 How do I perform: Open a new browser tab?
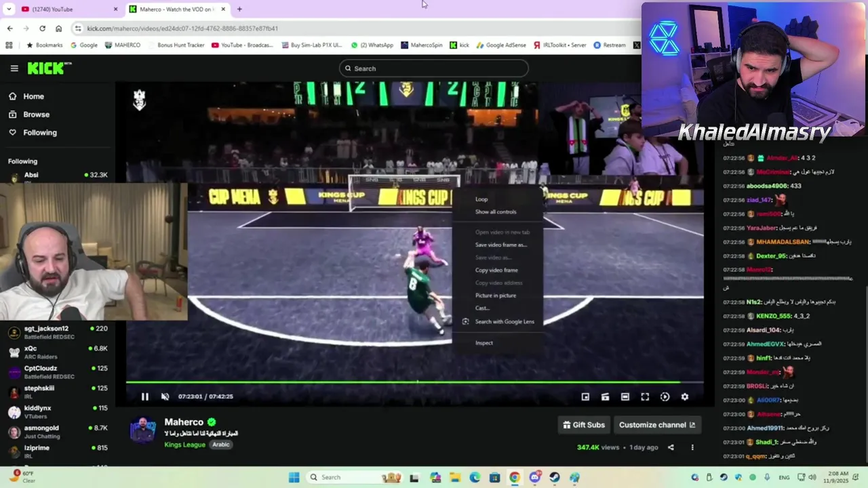[x=239, y=9]
